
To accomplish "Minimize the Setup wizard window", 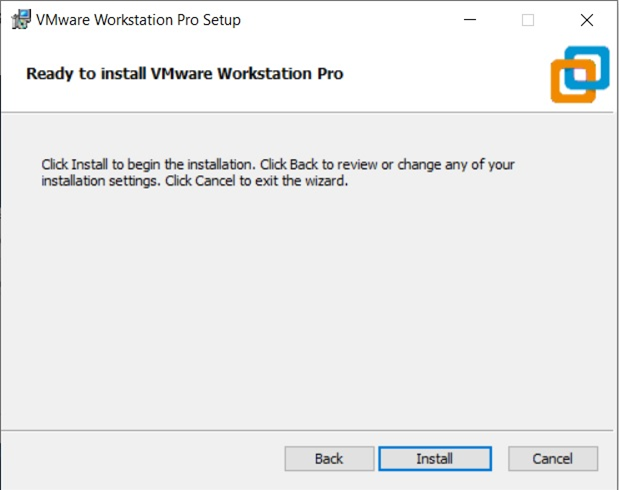I will [469, 20].
